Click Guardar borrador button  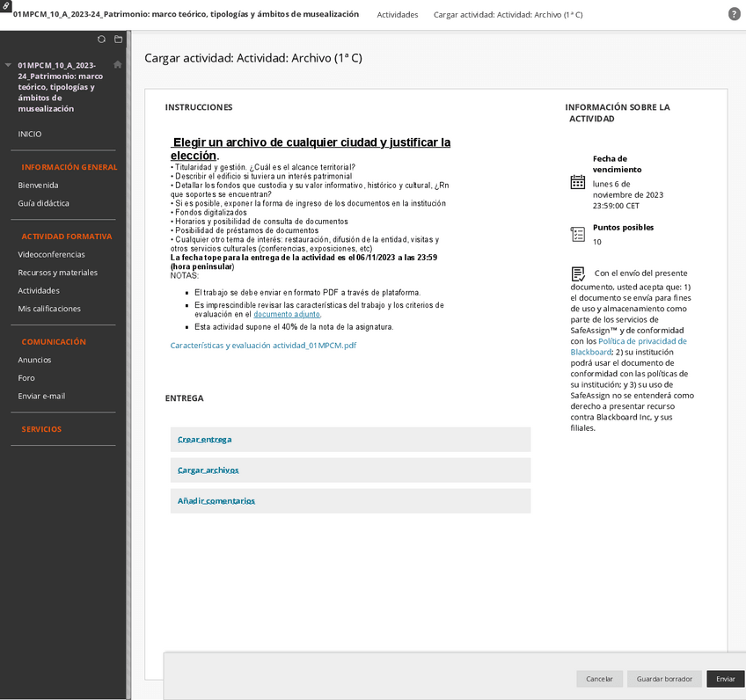click(x=664, y=679)
